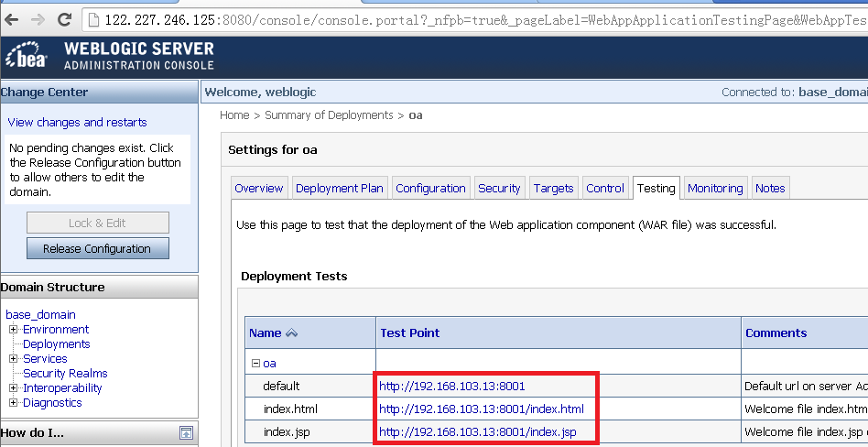Click the BEA logo in the header

pos(27,55)
